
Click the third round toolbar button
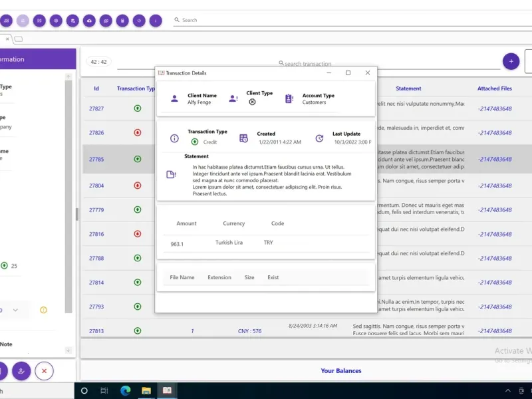[39, 21]
